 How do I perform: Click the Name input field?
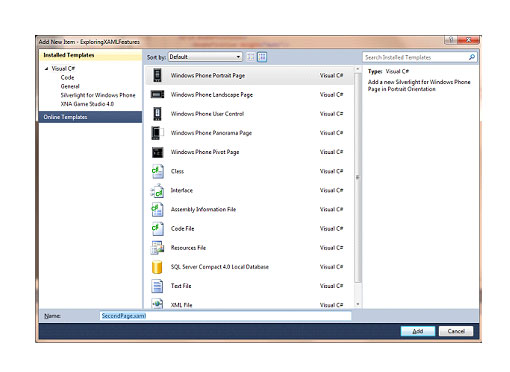(x=225, y=316)
